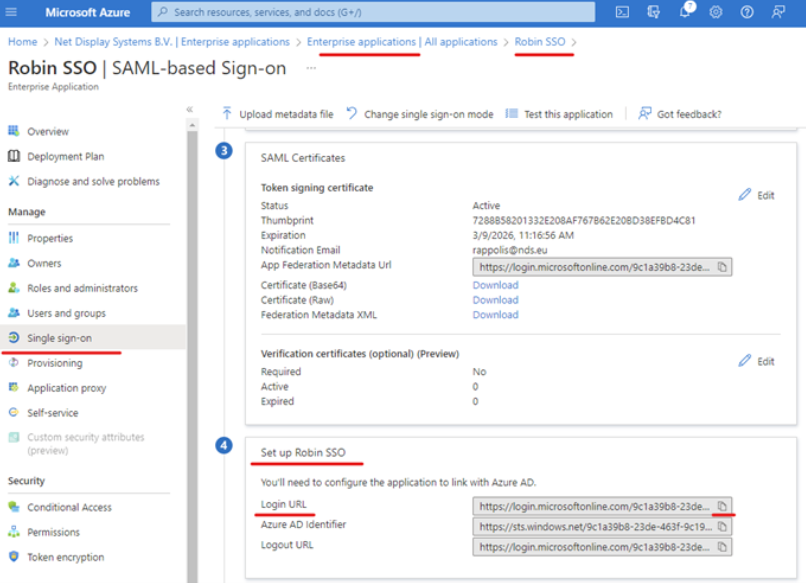The width and height of the screenshot is (806, 583).
Task: Download the Federation Metadata XML
Action: (x=495, y=315)
